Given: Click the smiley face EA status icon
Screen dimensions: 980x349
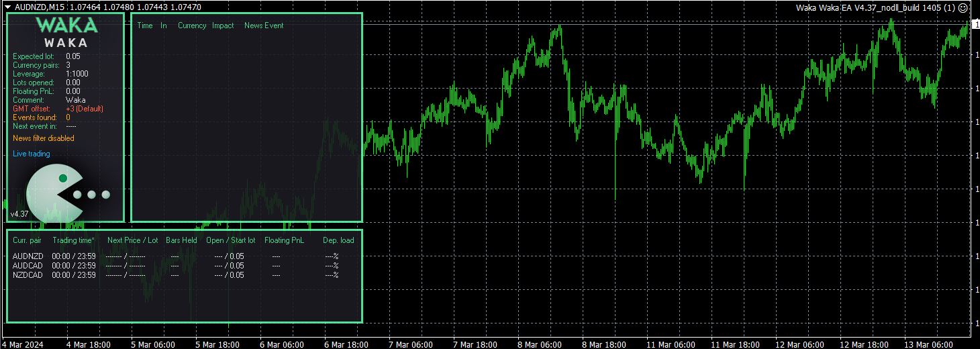Looking at the screenshot, I should 963,8.
